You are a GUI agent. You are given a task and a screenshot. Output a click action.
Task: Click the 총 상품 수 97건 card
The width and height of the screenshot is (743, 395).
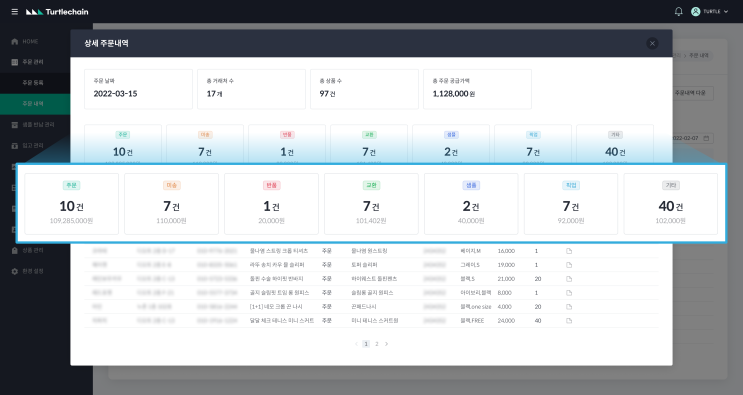click(364, 89)
